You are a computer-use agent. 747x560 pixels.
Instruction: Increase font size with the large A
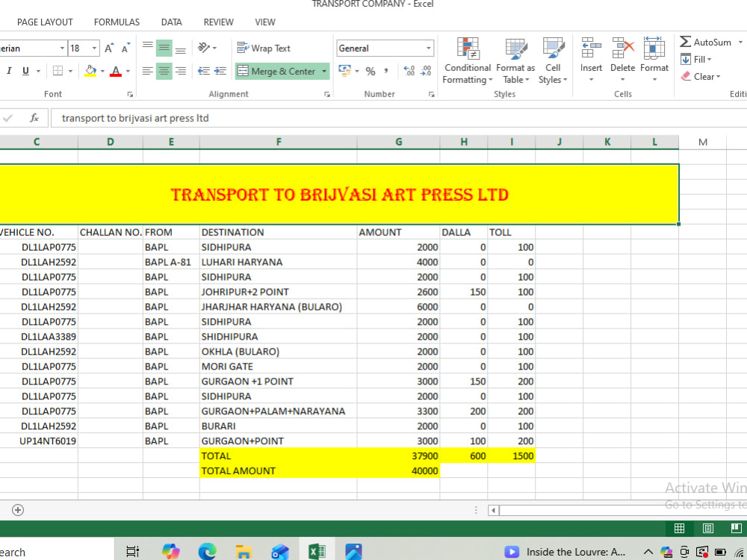coord(109,48)
